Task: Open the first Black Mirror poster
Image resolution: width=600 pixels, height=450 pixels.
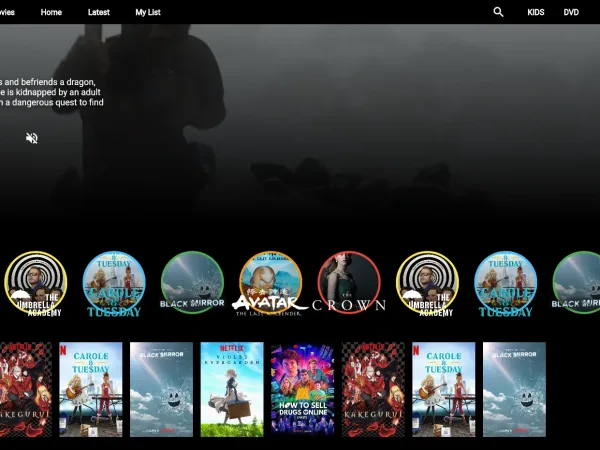Action: pyautogui.click(x=161, y=390)
